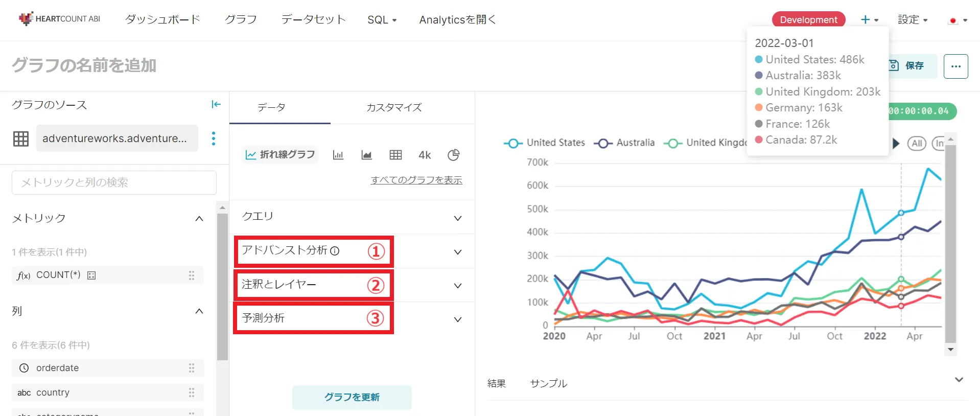Click the グラフを更新 button

click(352, 397)
